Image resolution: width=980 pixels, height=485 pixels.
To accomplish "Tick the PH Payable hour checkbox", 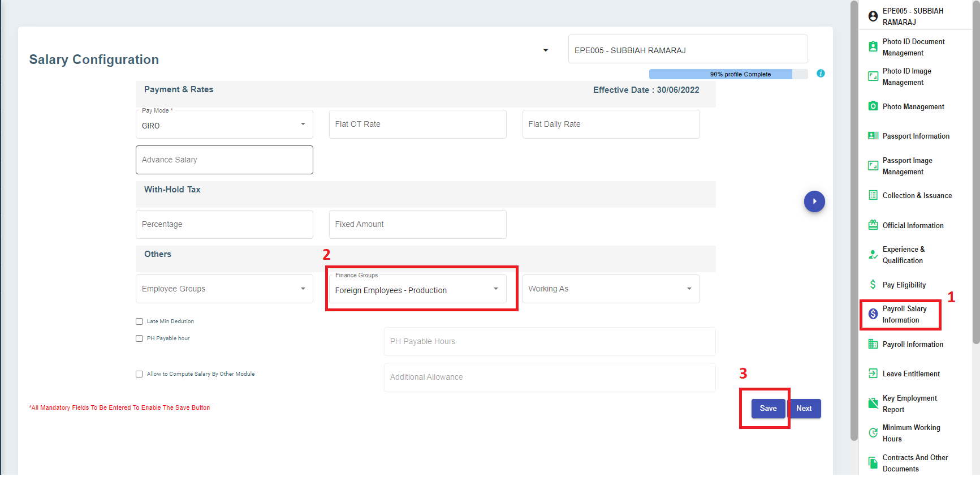I will coord(139,338).
